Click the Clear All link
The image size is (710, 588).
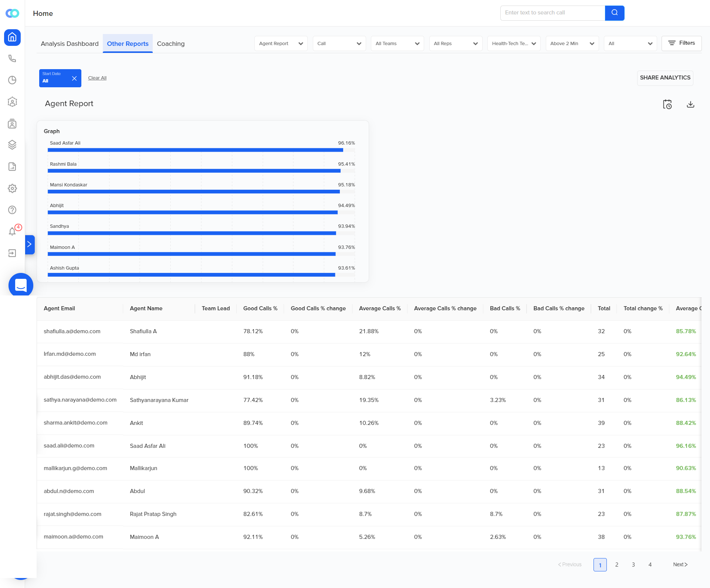coord(97,78)
